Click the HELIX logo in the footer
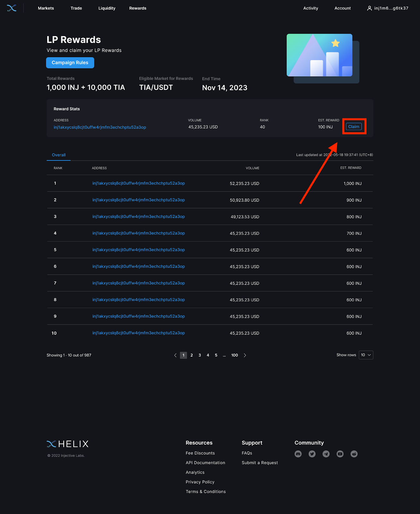Screen dimensions: 420x514 tap(67, 444)
